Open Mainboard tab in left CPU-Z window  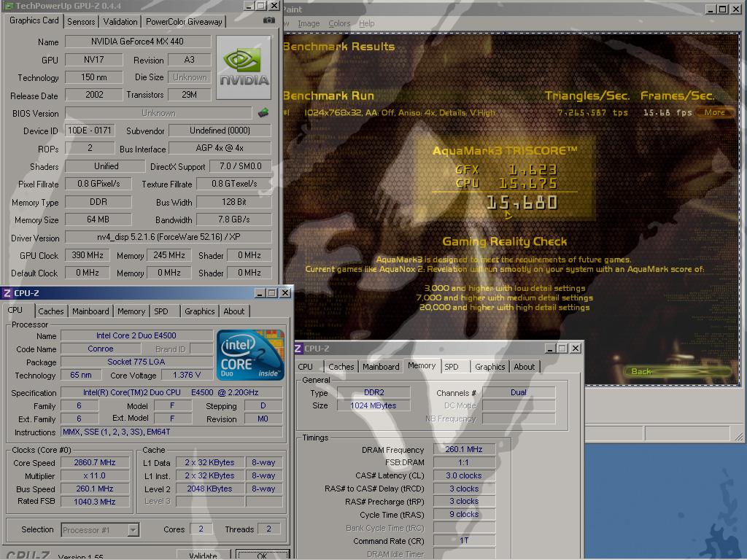pyautogui.click(x=90, y=311)
